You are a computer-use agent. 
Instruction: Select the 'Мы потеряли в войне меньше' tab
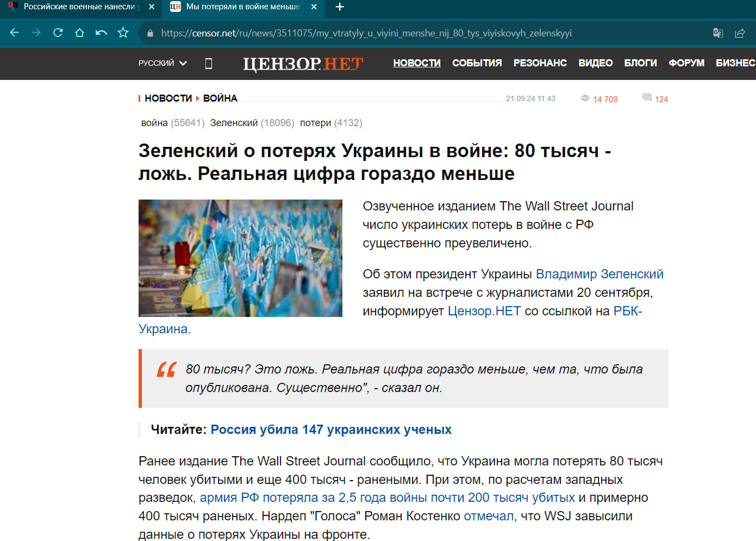243,7
